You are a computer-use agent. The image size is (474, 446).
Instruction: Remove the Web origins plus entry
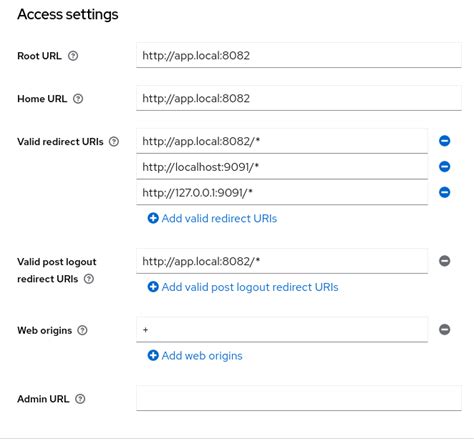444,329
